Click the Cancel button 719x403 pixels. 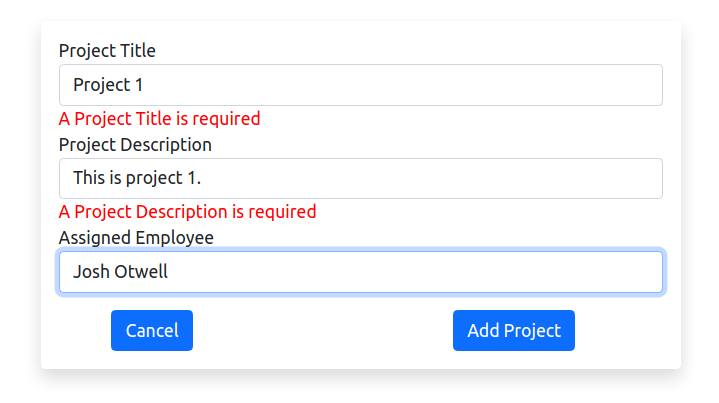click(152, 331)
